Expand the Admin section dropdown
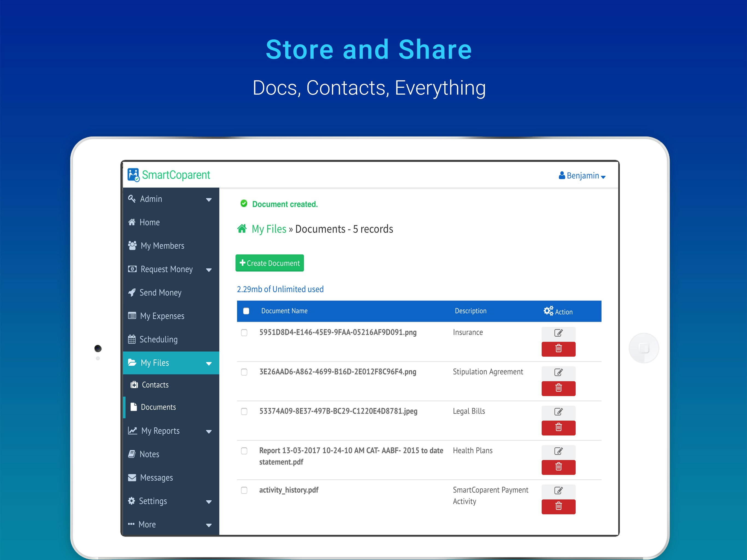The image size is (747, 560). click(x=209, y=199)
